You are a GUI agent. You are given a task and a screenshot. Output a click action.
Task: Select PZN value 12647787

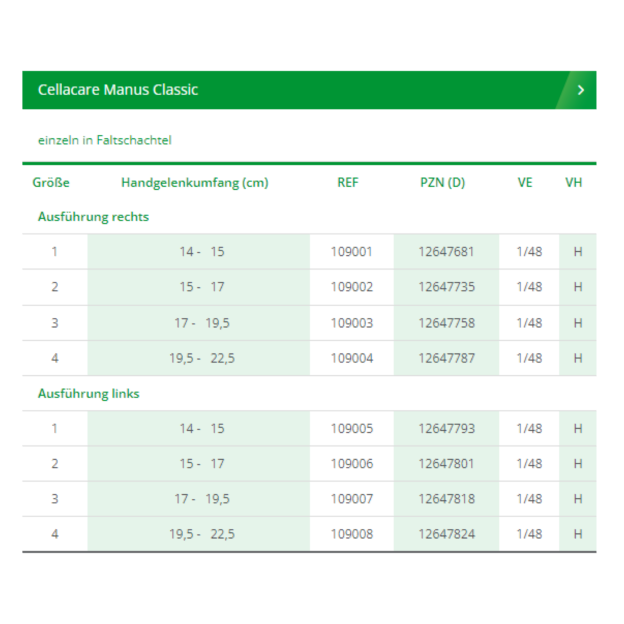(x=447, y=358)
